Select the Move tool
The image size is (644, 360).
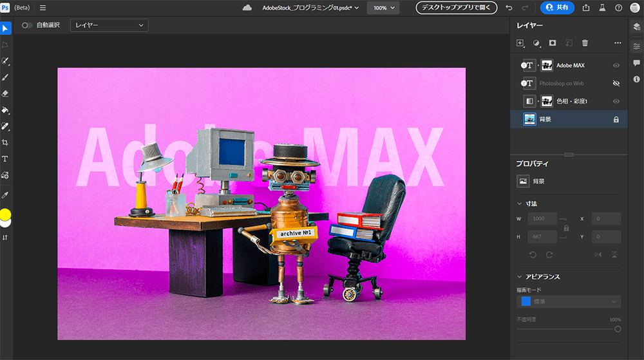[x=5, y=28]
